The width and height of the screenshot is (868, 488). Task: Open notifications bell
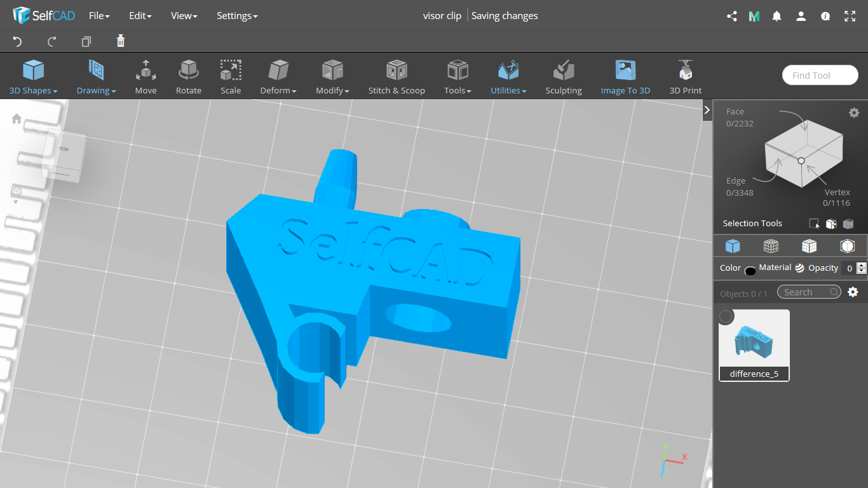click(776, 16)
